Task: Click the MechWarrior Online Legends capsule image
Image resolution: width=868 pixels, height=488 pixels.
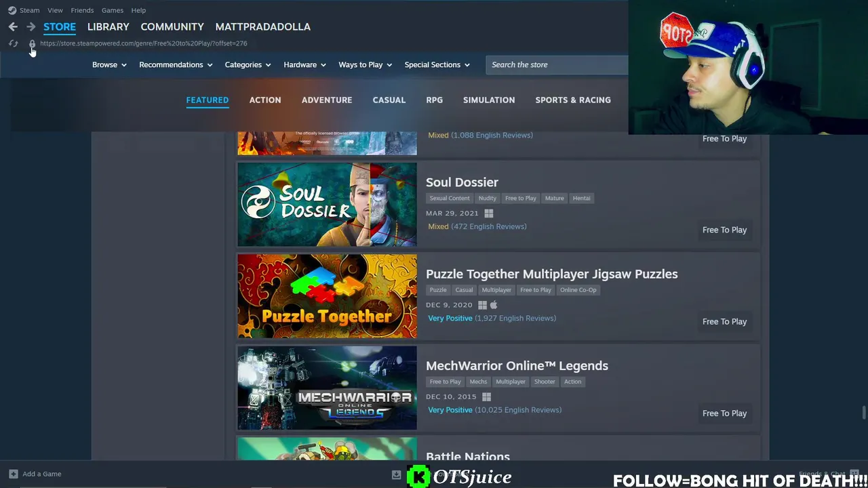Action: (327, 388)
